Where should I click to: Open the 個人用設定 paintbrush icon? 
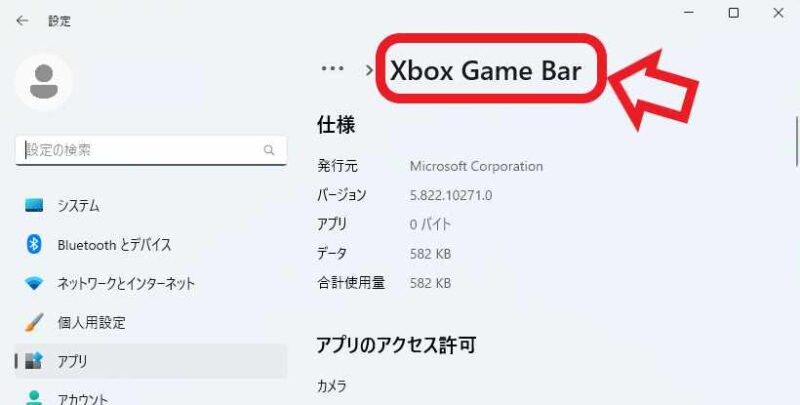pyautogui.click(x=34, y=322)
